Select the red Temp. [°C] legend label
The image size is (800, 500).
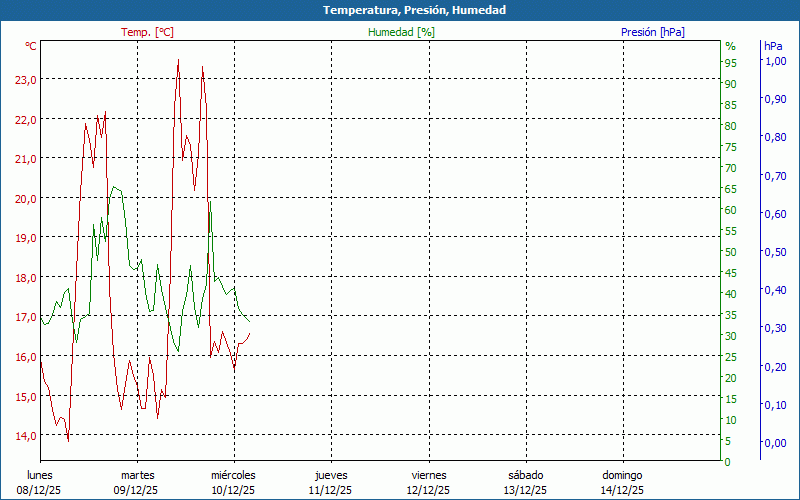(x=147, y=32)
